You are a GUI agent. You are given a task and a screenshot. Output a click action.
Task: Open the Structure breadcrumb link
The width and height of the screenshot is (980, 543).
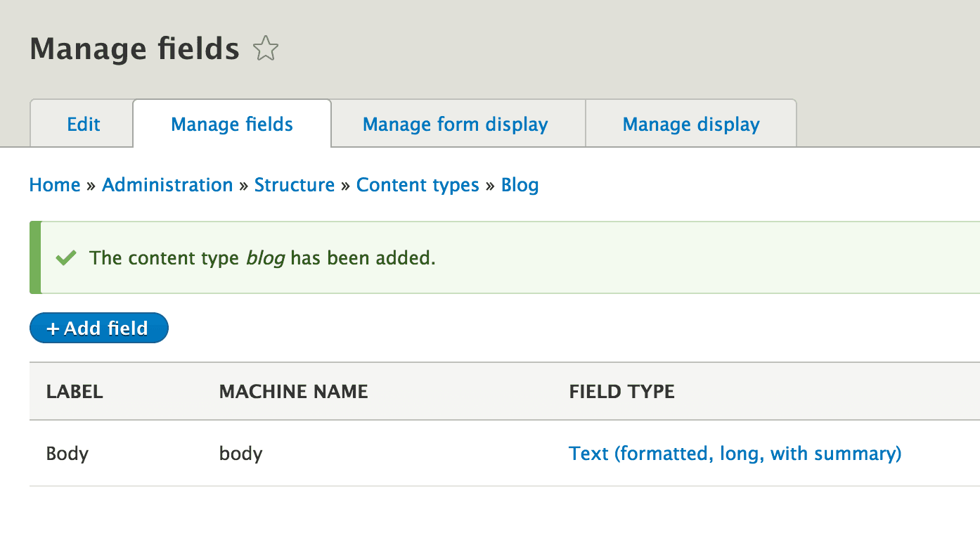tap(294, 185)
